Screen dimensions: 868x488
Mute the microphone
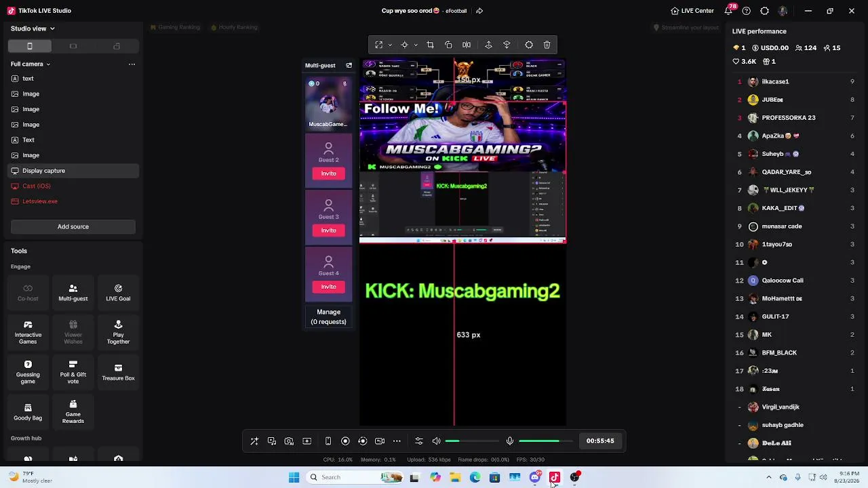tap(510, 441)
